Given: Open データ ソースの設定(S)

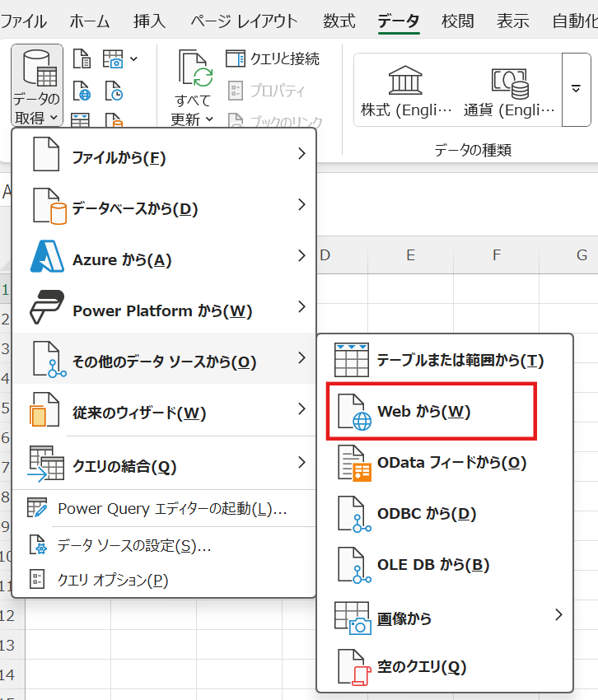Looking at the screenshot, I should pyautogui.click(x=164, y=545).
